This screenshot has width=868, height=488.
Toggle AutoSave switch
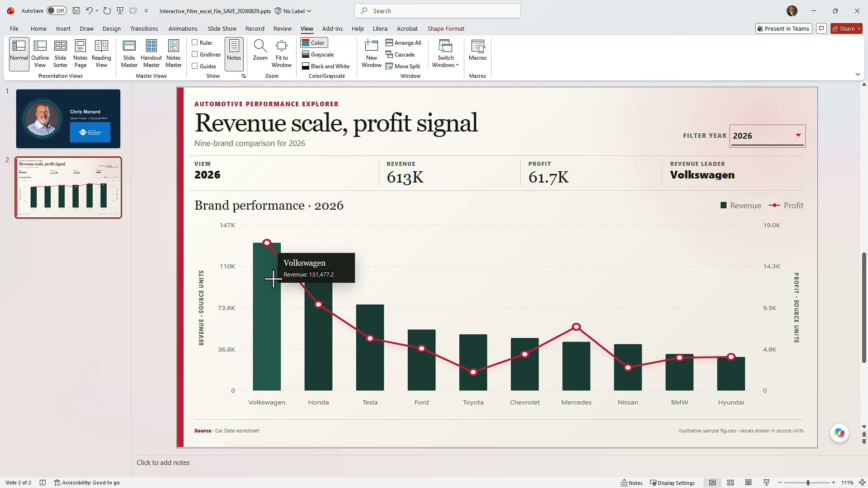57,10
